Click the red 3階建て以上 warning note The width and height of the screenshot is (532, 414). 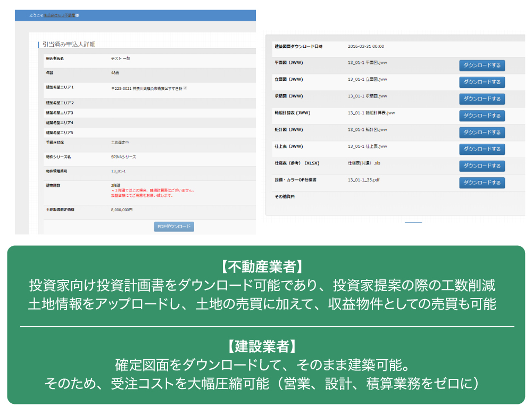153,193
